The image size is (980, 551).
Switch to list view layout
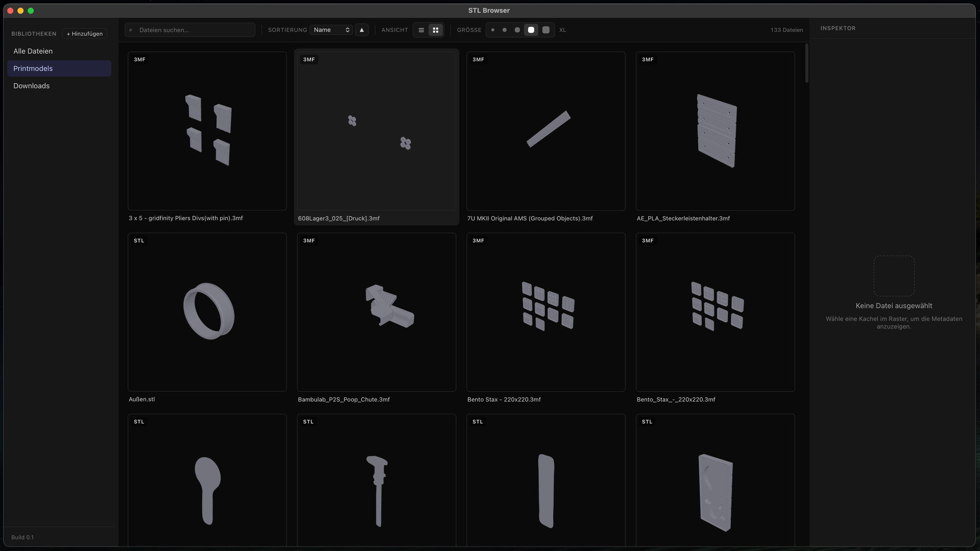[421, 30]
